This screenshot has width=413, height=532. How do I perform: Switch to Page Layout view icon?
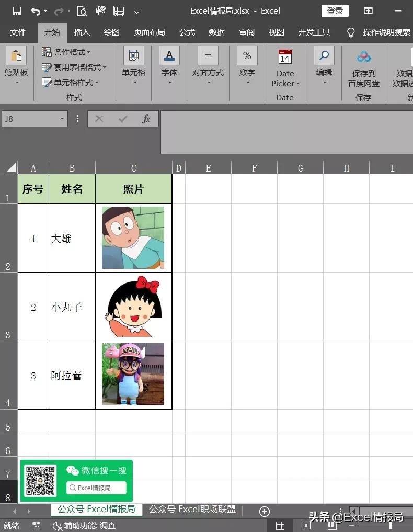tap(306, 526)
